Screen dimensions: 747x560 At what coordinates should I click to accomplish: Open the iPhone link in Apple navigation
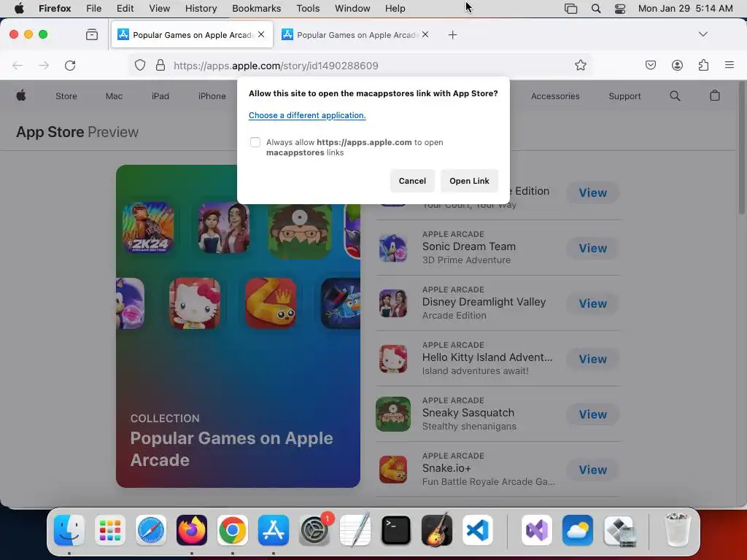coord(212,96)
